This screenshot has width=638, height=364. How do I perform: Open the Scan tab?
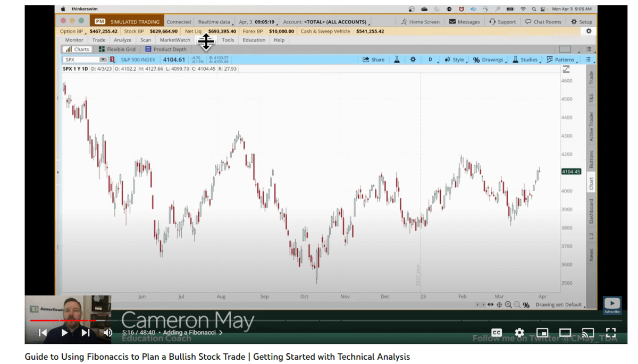click(x=146, y=40)
